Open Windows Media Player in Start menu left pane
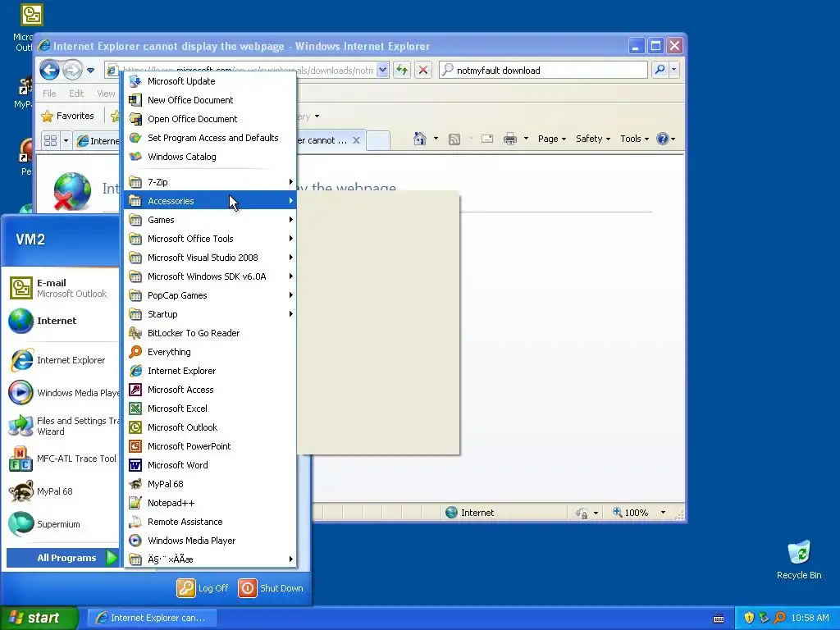This screenshot has height=630, width=840. [62, 393]
